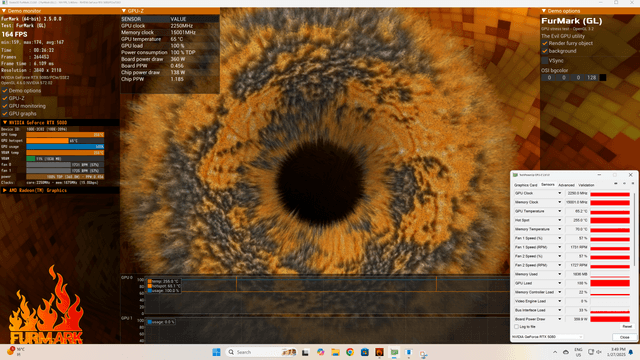
Task: Open Google Chrome from the taskbar
Action: click(350, 352)
